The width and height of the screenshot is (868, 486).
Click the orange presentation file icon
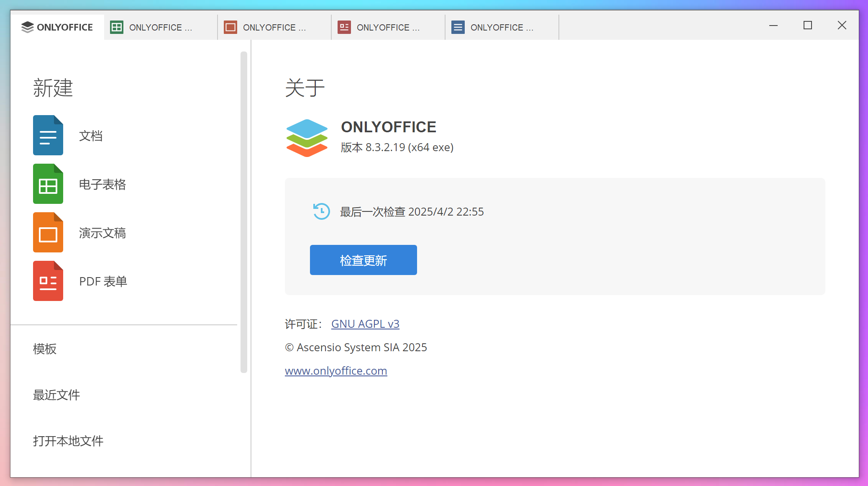[48, 232]
